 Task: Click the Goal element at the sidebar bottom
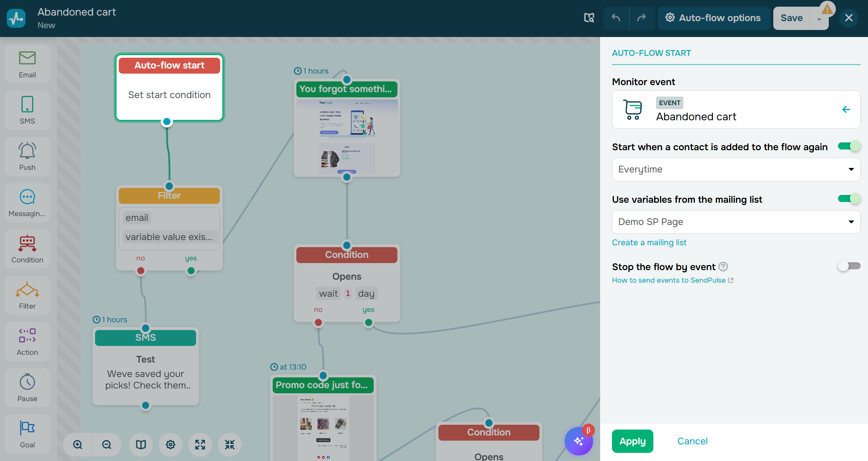(27, 434)
